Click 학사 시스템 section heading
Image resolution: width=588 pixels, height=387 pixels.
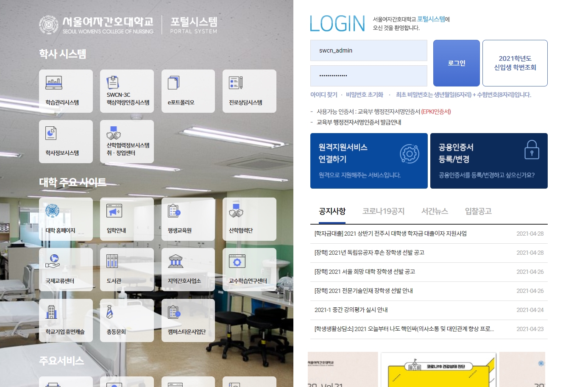[x=63, y=54]
